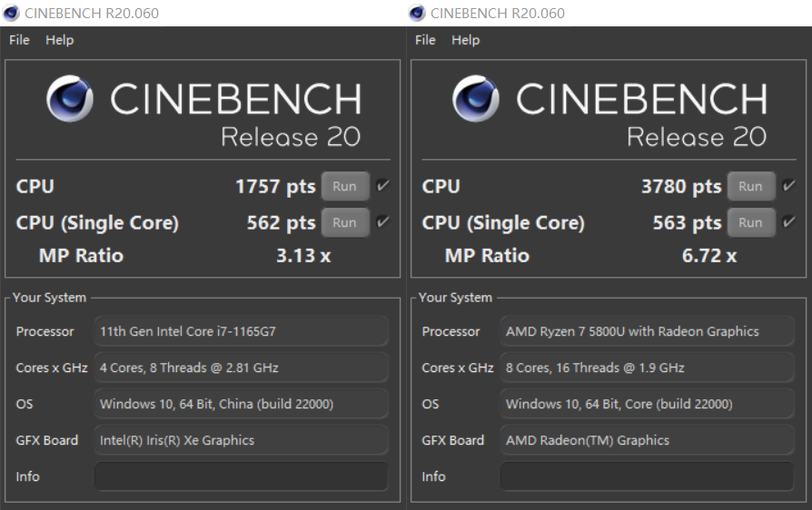
Task: Click the MP Ratio value '6.72 x'
Action: point(709,256)
